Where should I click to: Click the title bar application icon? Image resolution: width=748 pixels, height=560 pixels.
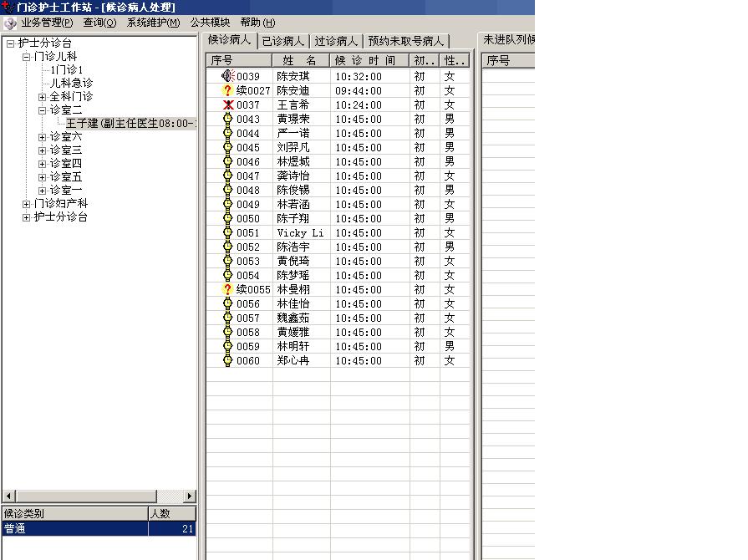point(8,7)
